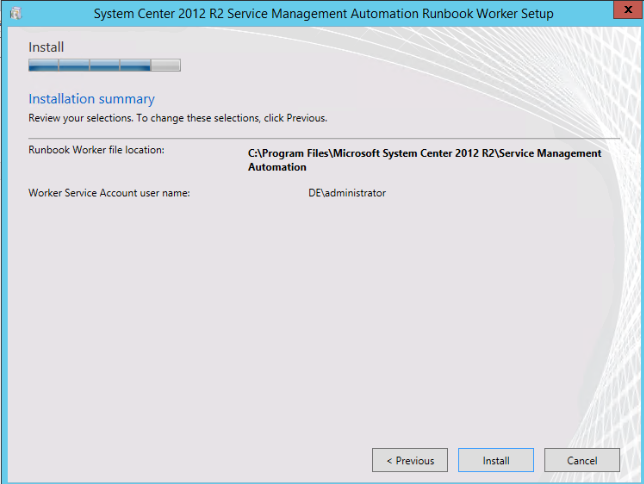Image resolution: width=644 pixels, height=484 pixels.
Task: Go back with the Previous button
Action: (410, 460)
